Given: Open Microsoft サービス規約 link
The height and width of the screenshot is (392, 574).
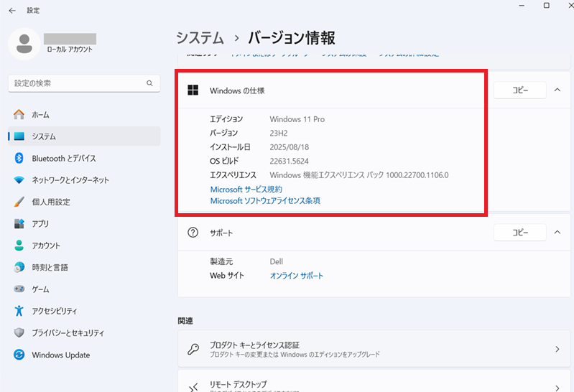Looking at the screenshot, I should pos(246,190).
